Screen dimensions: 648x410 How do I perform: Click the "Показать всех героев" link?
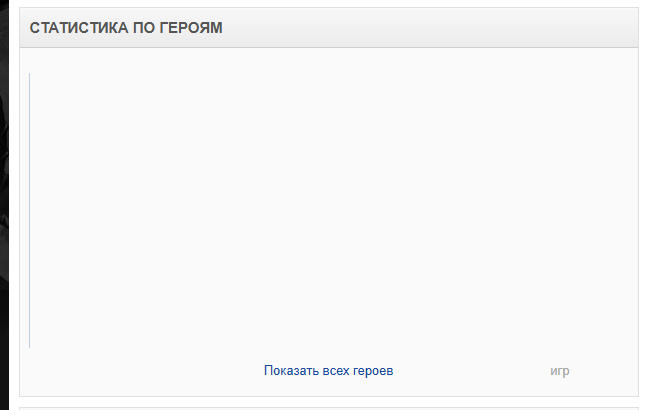328,371
